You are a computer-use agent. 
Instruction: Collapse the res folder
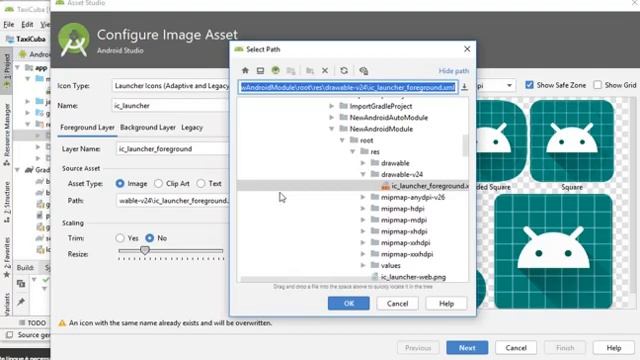pyautogui.click(x=353, y=151)
